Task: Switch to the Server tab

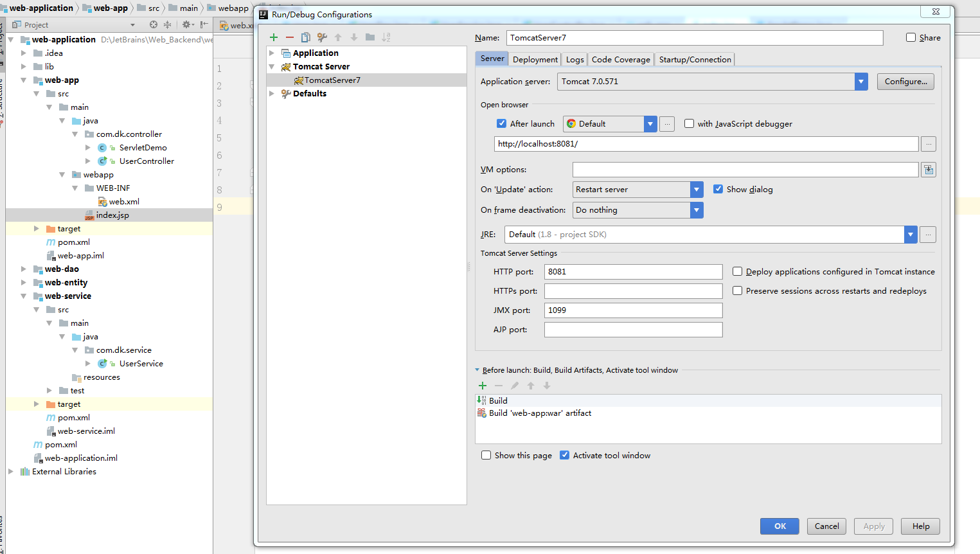Action: [x=492, y=58]
